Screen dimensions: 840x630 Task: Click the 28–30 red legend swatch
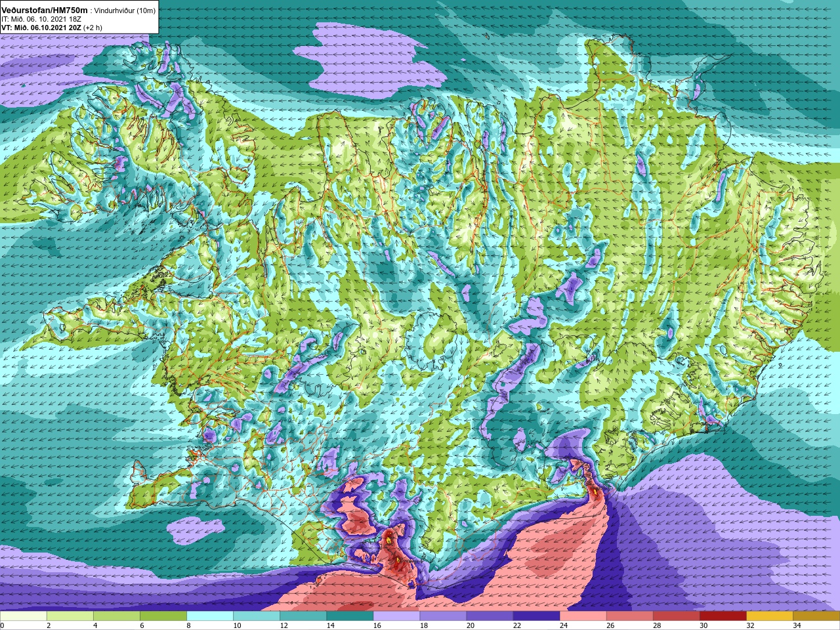click(x=676, y=616)
